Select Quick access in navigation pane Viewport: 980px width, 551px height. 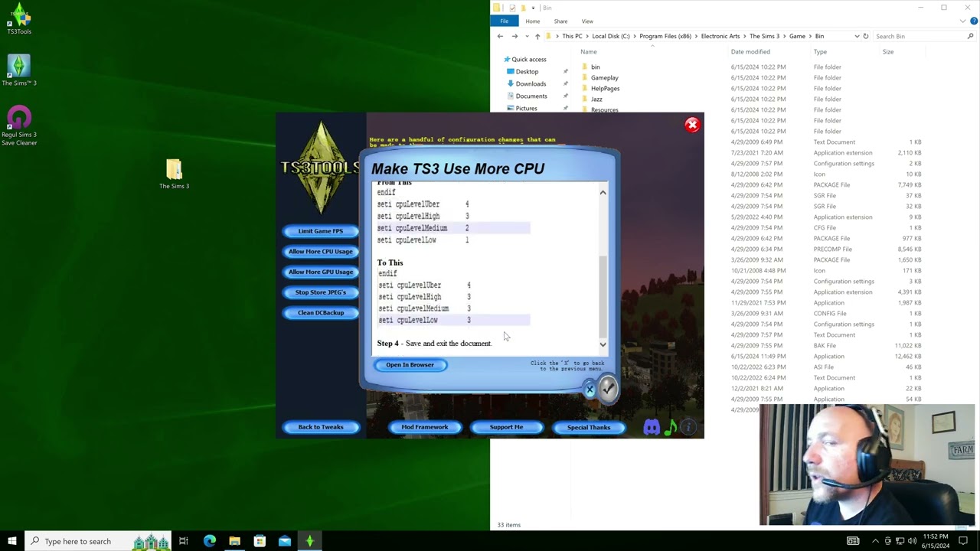point(528,59)
